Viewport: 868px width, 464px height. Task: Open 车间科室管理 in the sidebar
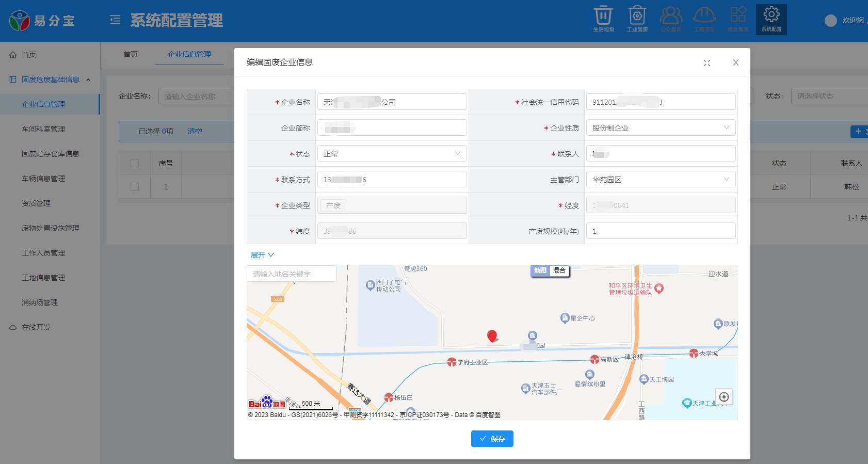(x=50, y=129)
